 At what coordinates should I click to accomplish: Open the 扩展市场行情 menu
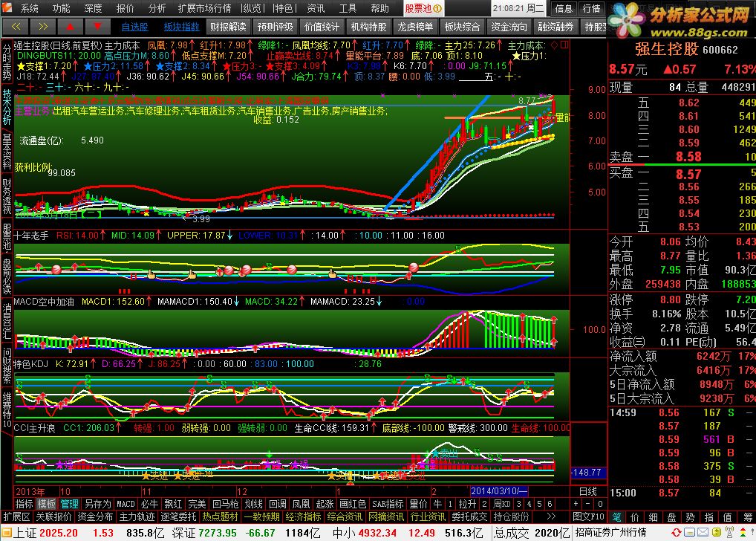tap(204, 8)
